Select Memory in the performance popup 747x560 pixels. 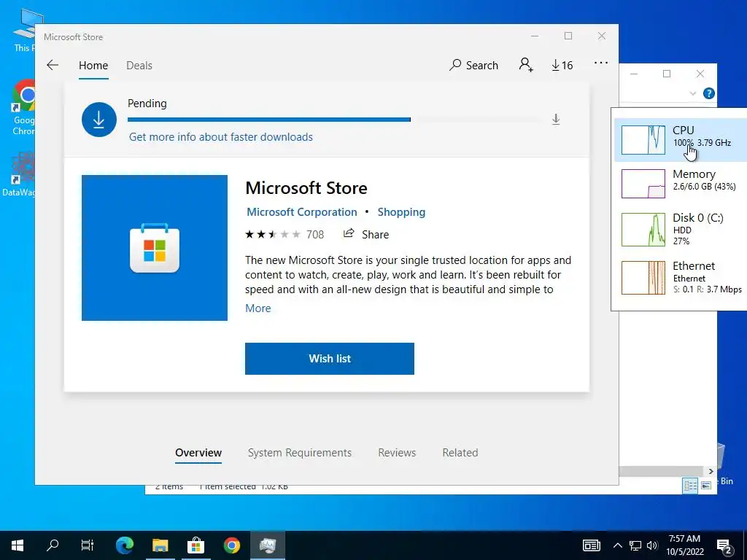click(681, 183)
